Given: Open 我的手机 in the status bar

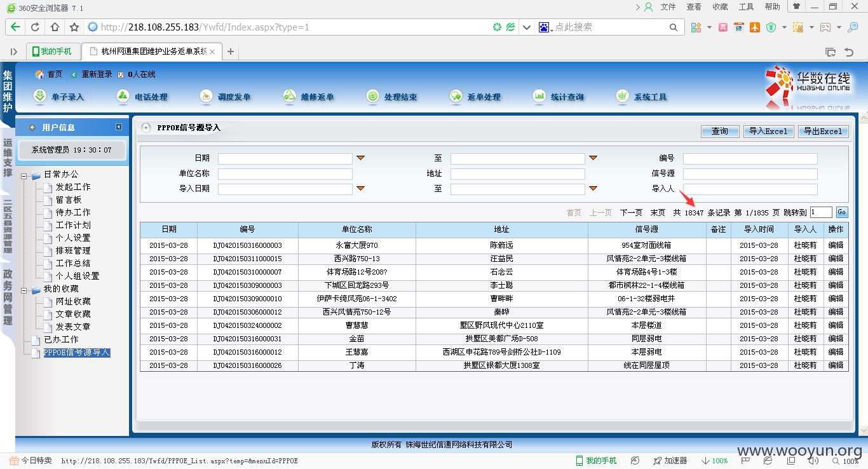Looking at the screenshot, I should tap(596, 461).
